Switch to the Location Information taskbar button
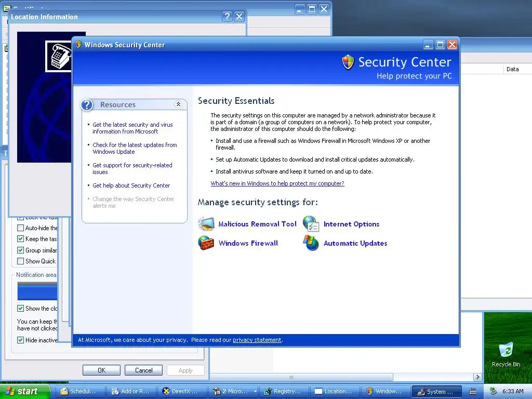The image size is (532, 399). 335,391
